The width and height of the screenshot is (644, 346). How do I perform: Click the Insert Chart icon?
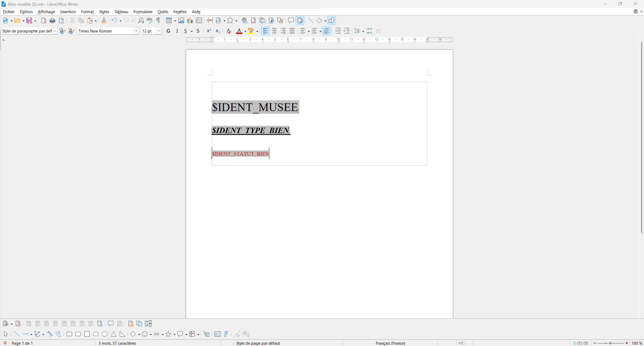[x=190, y=21]
